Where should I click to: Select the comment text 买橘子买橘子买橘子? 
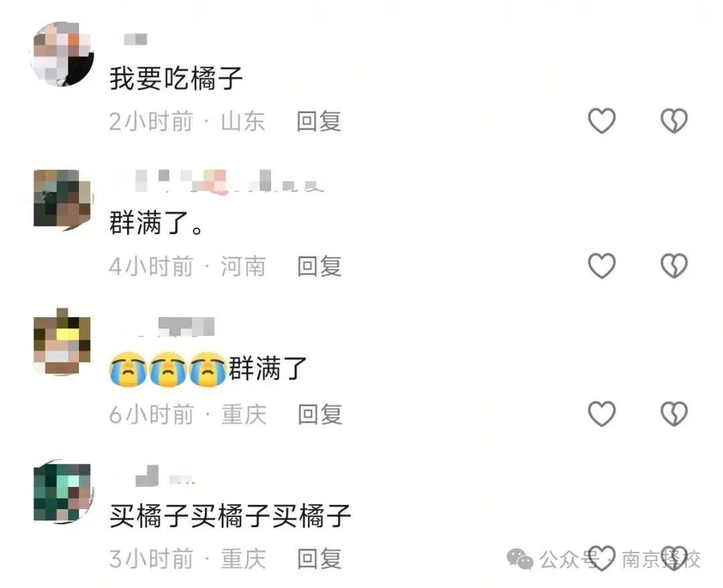(x=230, y=516)
